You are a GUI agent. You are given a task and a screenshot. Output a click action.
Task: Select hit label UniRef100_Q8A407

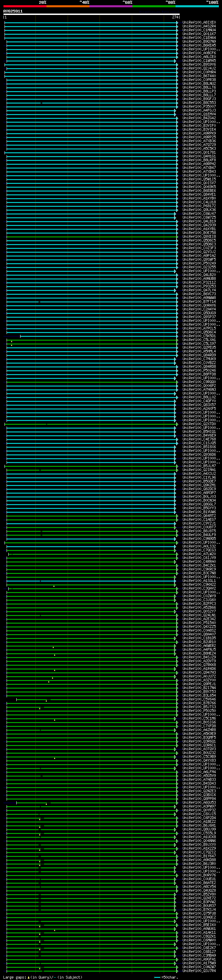point(199,634)
